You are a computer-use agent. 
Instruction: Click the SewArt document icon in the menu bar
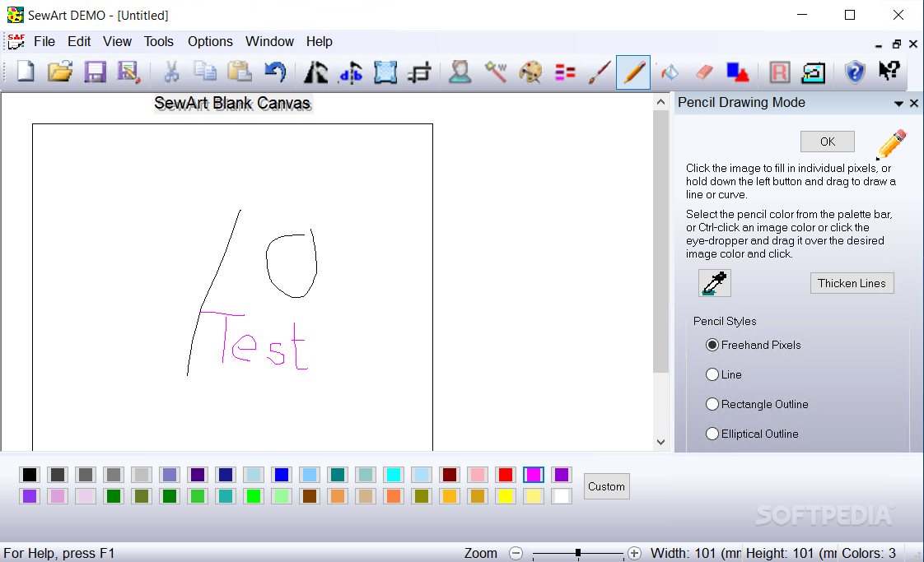(x=16, y=41)
